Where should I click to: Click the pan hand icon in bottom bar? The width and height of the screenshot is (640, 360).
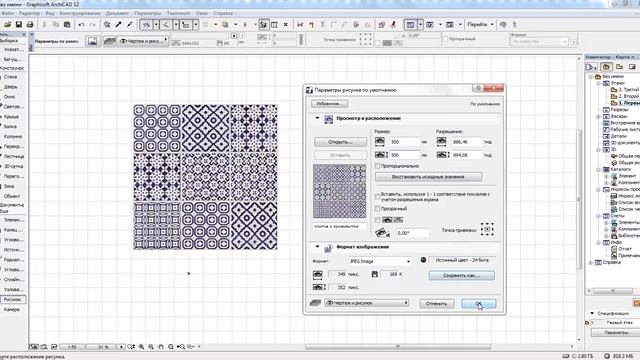pos(161,347)
